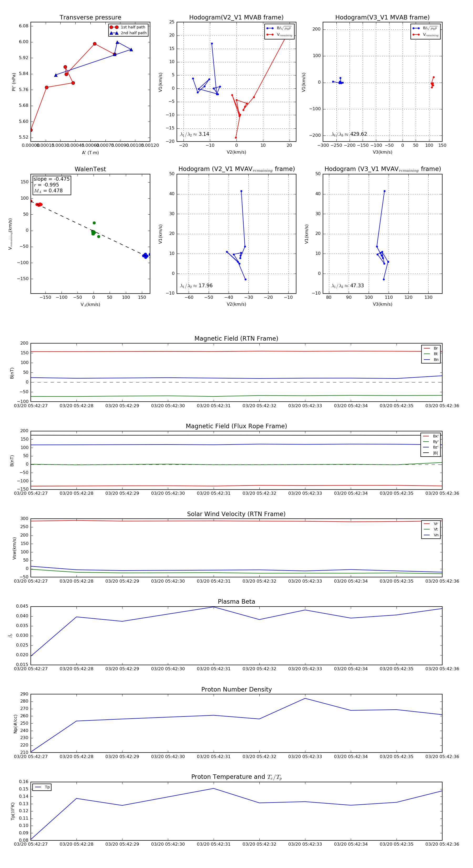Click the Hodogram (V3_V1 MVAV remaining frame) title

[x=382, y=169]
